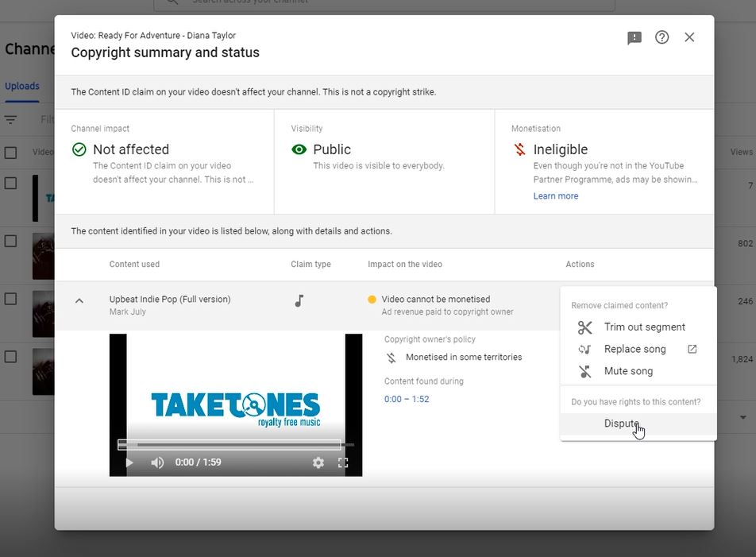Open the Learn more link
Image resolution: width=756 pixels, height=557 pixels.
(x=555, y=195)
